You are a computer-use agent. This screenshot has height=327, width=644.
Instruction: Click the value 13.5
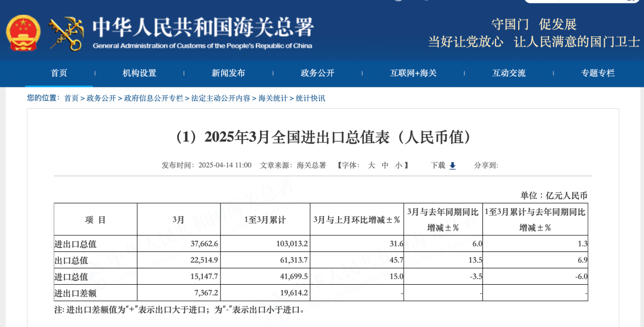coord(476,260)
